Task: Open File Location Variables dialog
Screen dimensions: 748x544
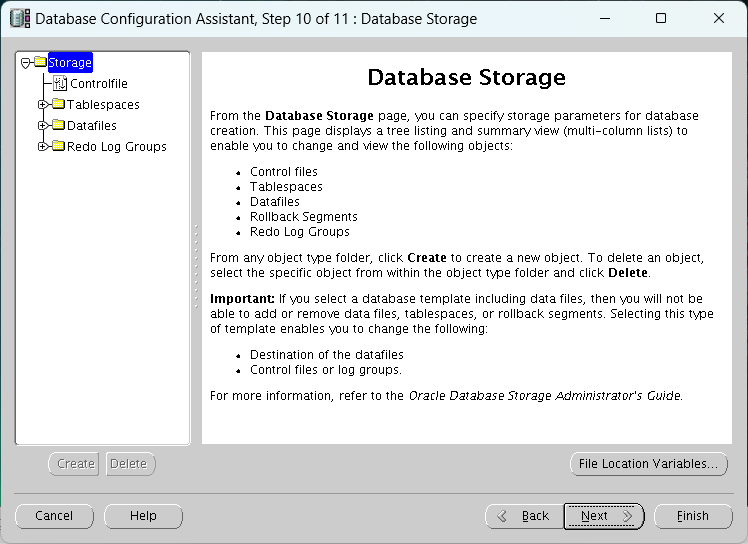Action: [649, 464]
